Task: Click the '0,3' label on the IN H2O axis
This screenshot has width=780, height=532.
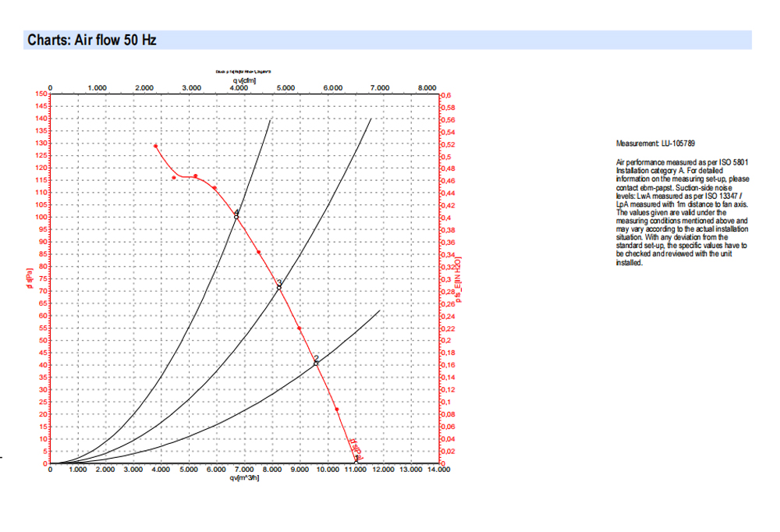Action: [446, 279]
